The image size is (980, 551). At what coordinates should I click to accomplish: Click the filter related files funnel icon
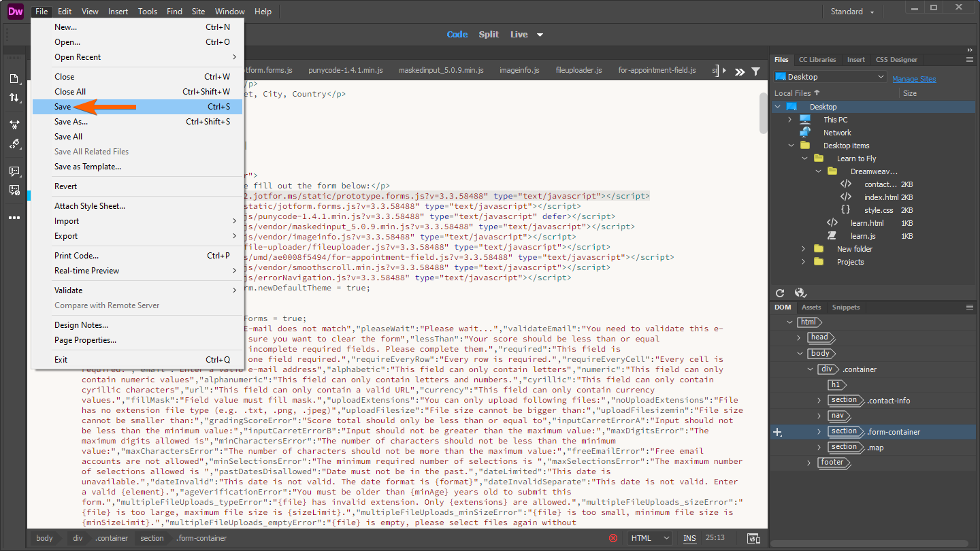(755, 71)
